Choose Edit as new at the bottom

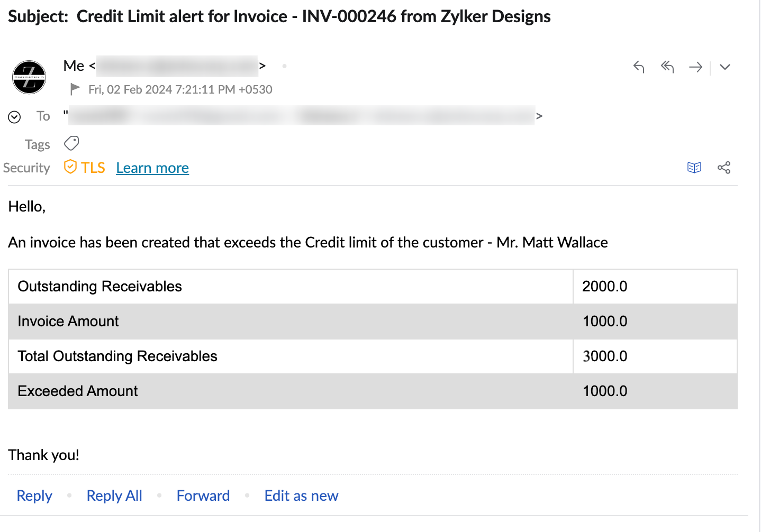click(x=301, y=496)
